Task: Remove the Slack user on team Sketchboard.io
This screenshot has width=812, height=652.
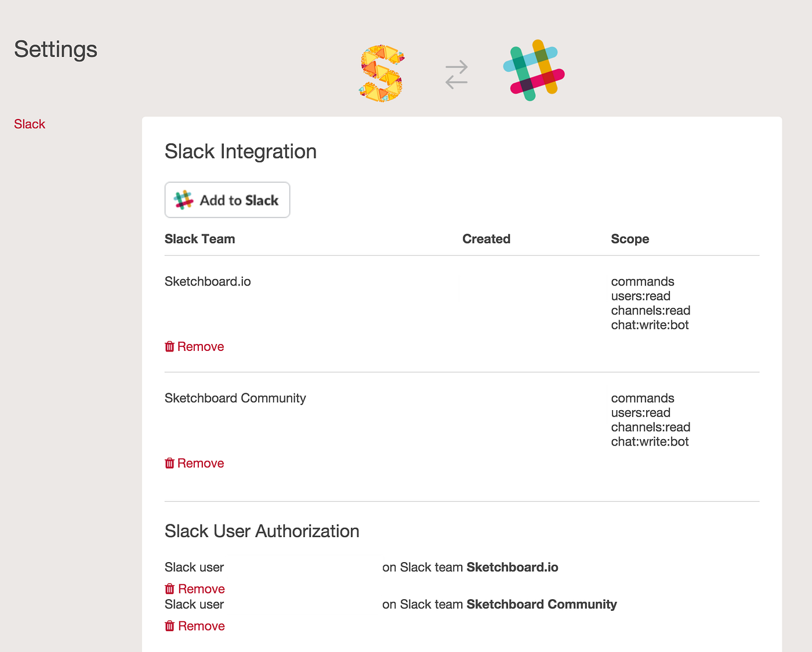Action: click(201, 588)
